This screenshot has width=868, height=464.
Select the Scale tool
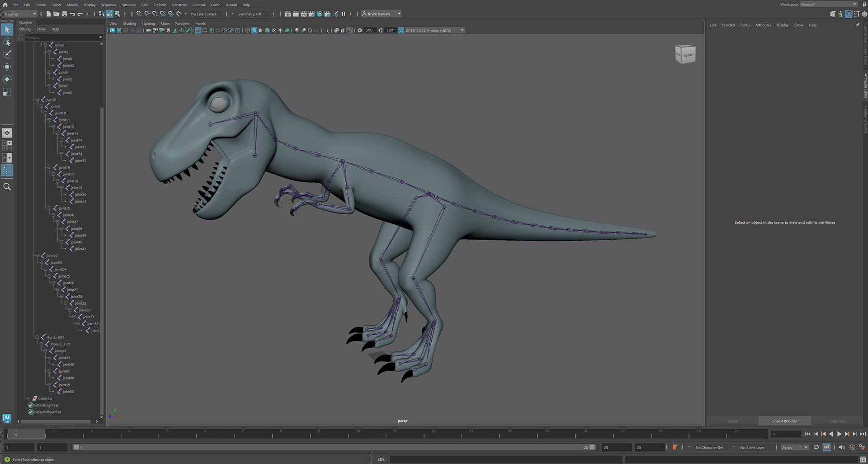(x=7, y=92)
